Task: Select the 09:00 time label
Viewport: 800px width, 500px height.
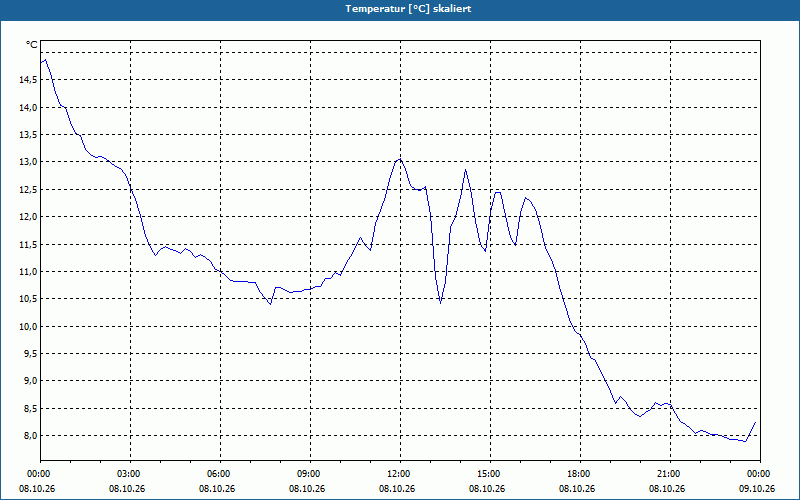Action: [x=310, y=474]
